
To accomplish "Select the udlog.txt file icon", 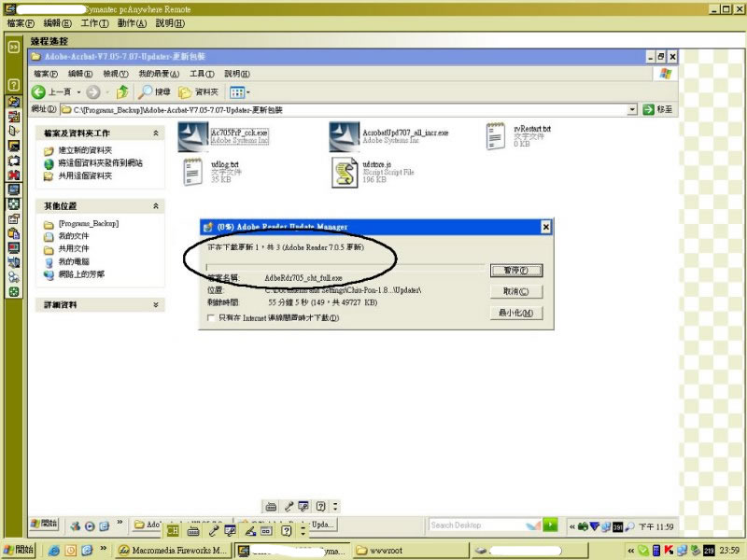I will (193, 172).
